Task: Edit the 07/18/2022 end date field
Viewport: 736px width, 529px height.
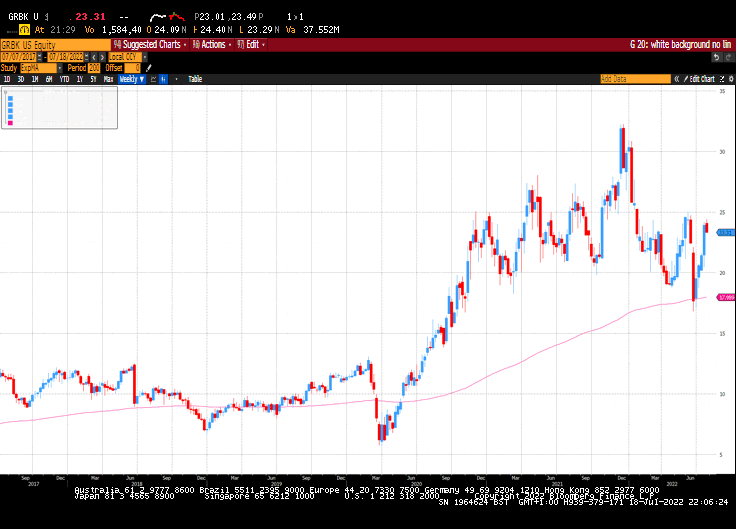Action: pyautogui.click(x=66, y=57)
